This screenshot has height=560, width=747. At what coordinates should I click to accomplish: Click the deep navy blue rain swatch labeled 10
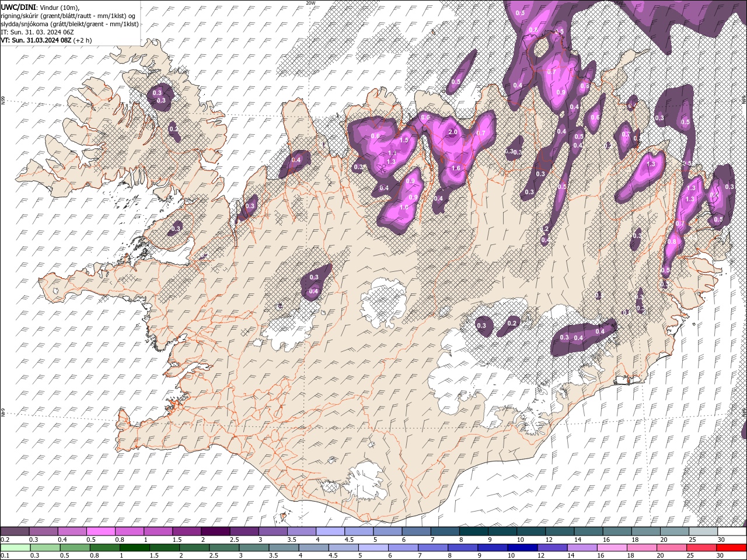coord(522,547)
